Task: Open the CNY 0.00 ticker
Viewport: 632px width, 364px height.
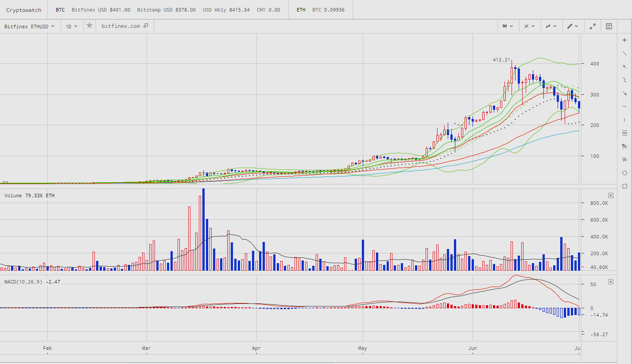Action: pos(268,10)
